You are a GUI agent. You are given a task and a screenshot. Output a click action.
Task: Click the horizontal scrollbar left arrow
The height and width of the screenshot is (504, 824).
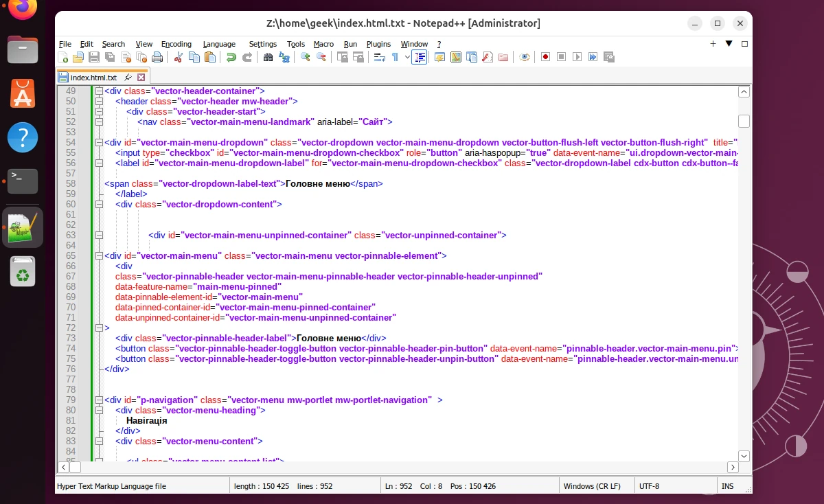(63, 467)
